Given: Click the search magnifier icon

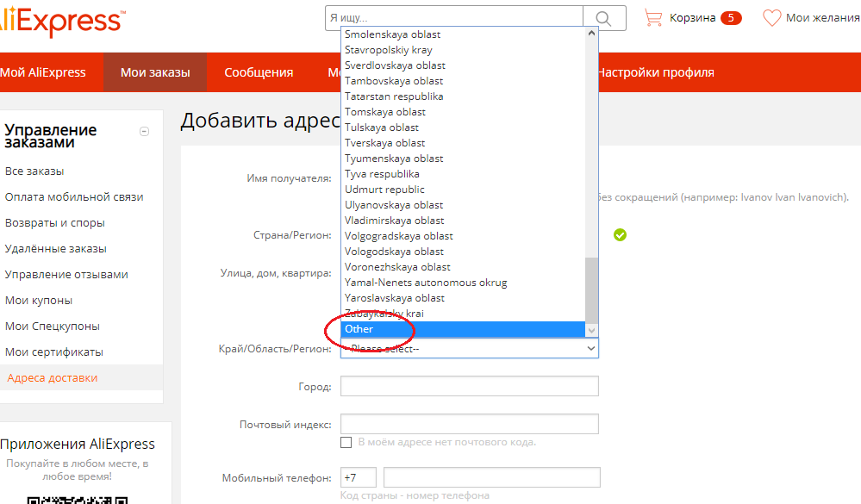Looking at the screenshot, I should point(603,18).
